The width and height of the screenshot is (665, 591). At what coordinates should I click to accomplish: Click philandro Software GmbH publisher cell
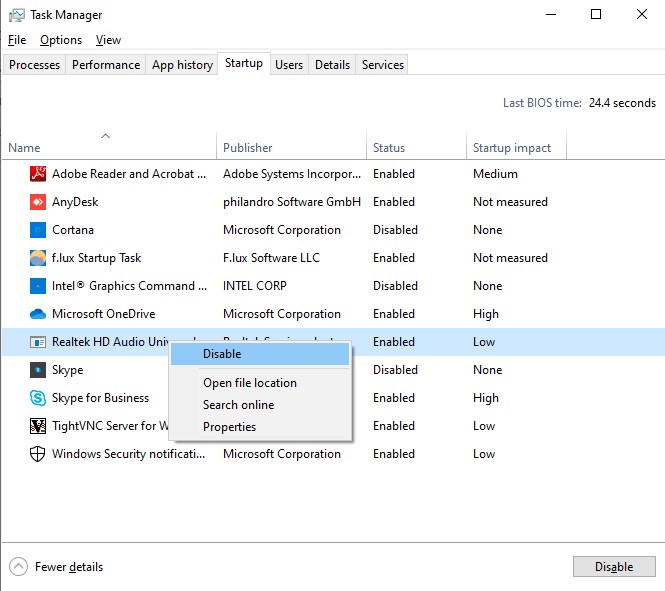click(292, 202)
